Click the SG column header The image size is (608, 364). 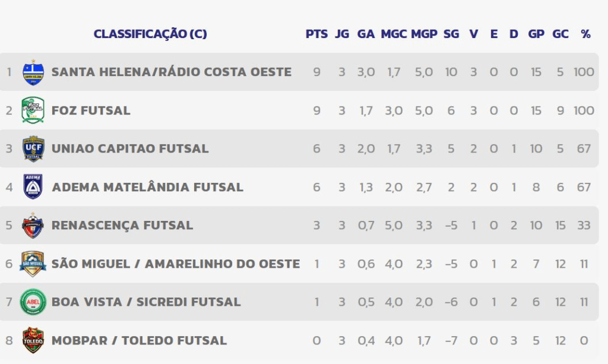451,34
